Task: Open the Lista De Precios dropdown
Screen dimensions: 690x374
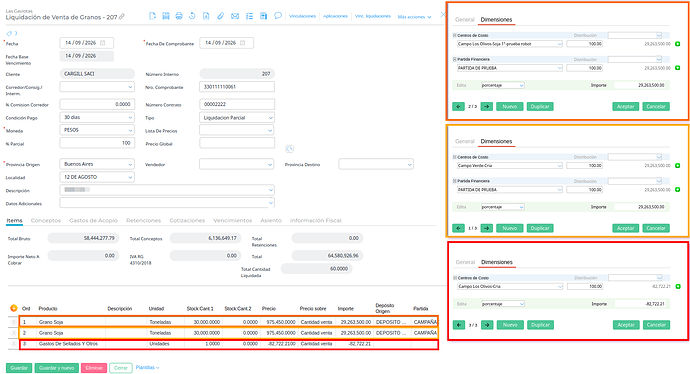Action: (x=237, y=130)
